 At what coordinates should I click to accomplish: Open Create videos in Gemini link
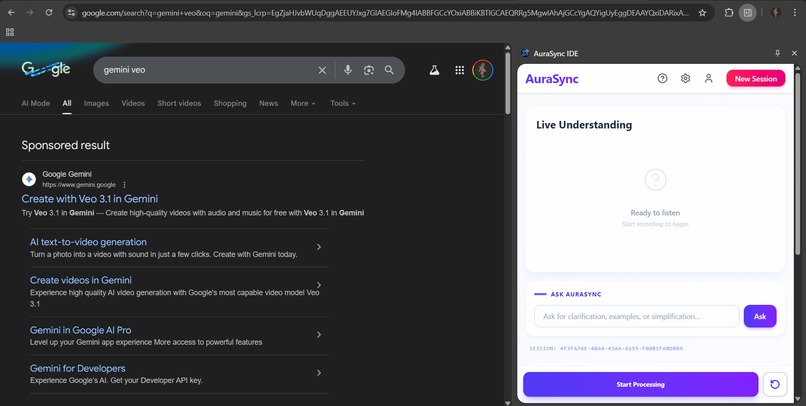click(x=81, y=280)
